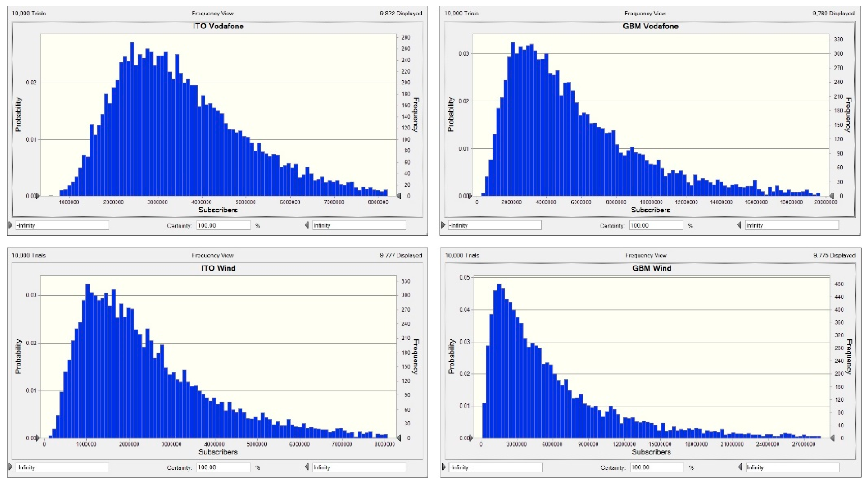Click the GBM Wind Certainty value field
Viewport: 868px width, 484px height.
click(x=657, y=467)
